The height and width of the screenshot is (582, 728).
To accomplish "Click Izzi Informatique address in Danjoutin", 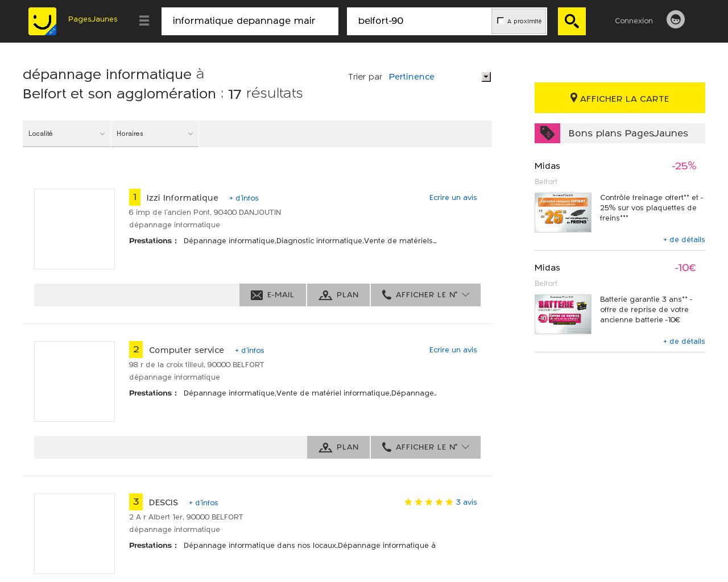I will [205, 213].
